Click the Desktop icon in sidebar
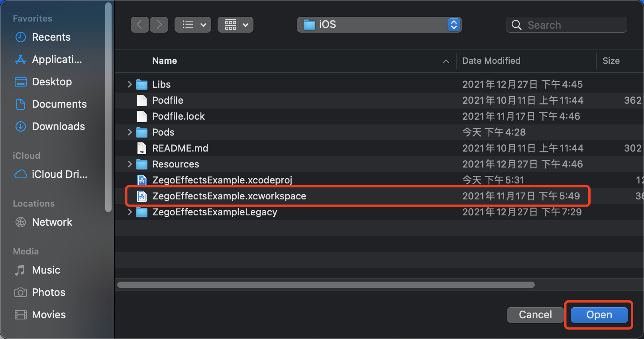 [x=20, y=82]
